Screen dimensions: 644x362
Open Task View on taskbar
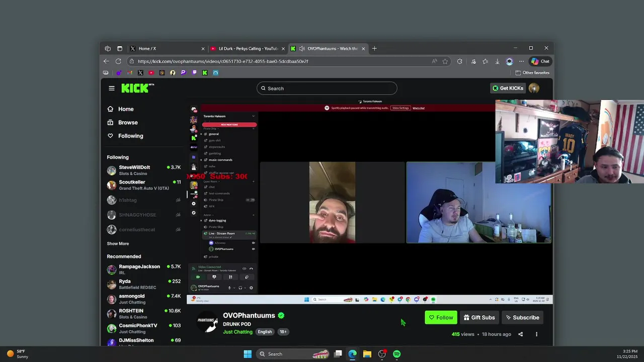pos(338,354)
